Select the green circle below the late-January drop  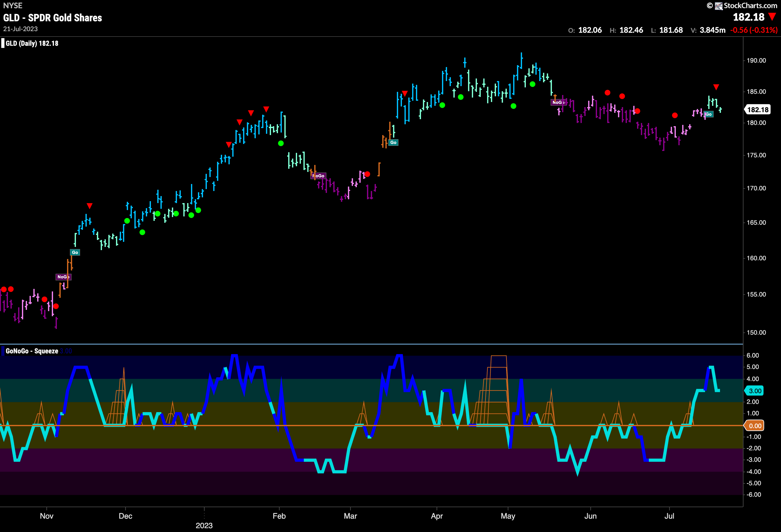pyautogui.click(x=281, y=144)
